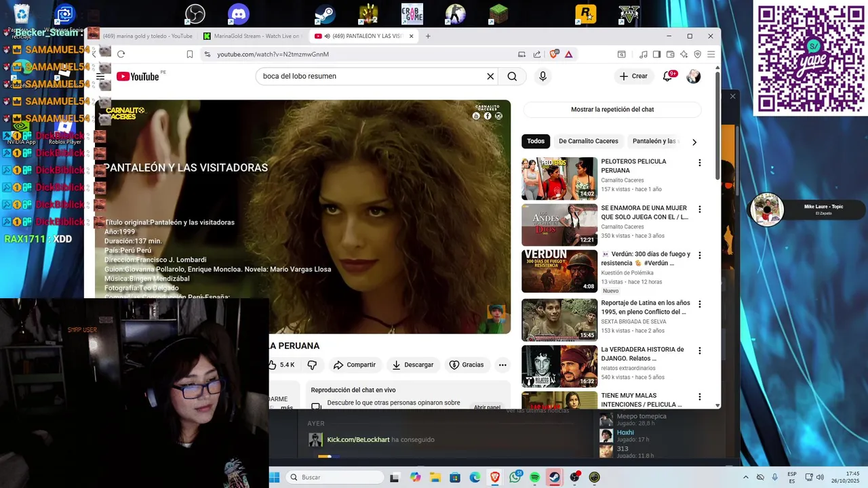This screenshot has width=868, height=488.
Task: Open the Brave wallet icon
Action: pos(670,54)
